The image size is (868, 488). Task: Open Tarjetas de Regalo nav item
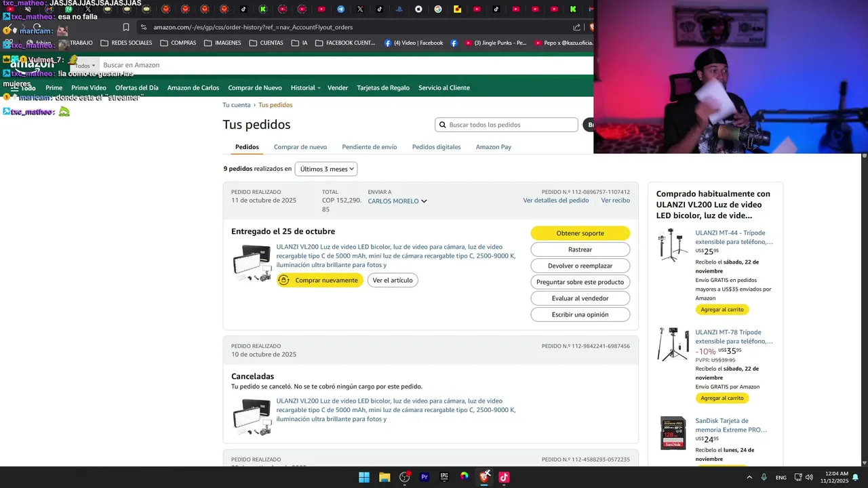pos(383,87)
